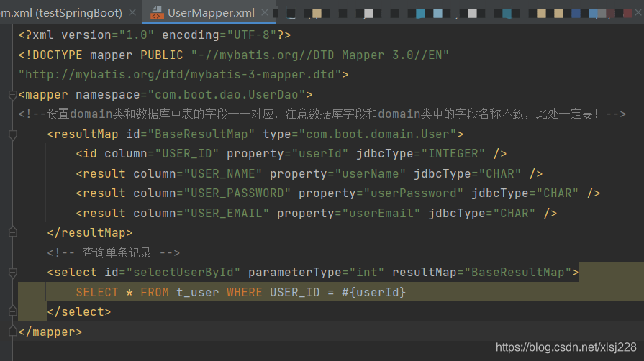Toggle fold marker at closing resultMap tag
This screenshot has height=361, width=644.
(12, 232)
